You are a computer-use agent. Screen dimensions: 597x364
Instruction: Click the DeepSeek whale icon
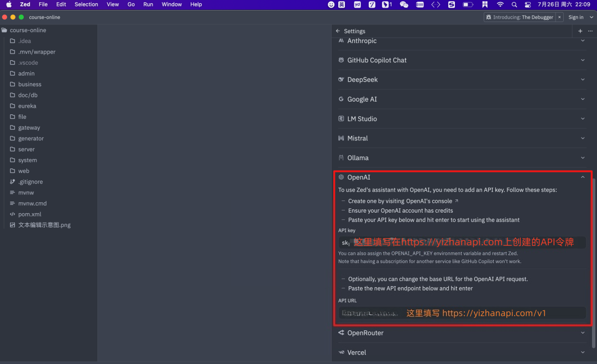point(341,80)
